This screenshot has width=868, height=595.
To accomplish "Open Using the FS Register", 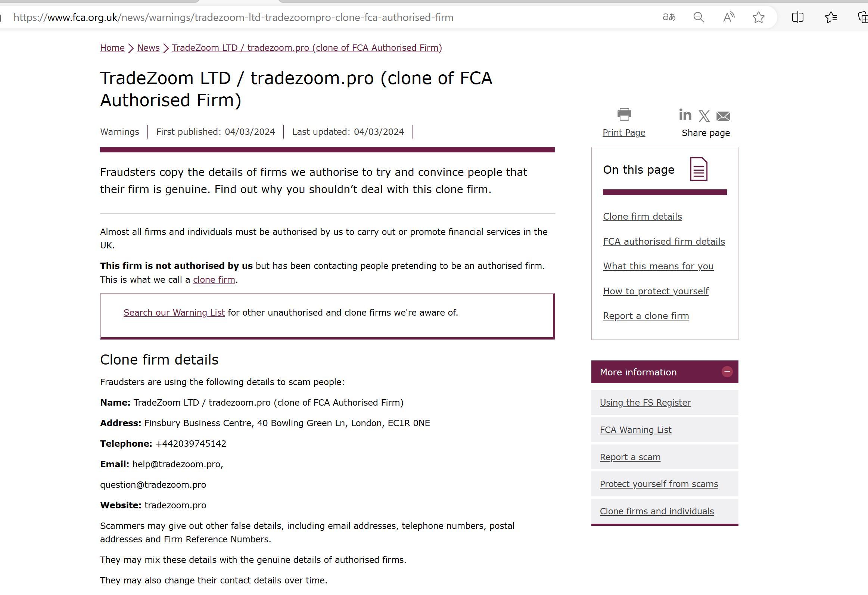I will (x=645, y=403).
